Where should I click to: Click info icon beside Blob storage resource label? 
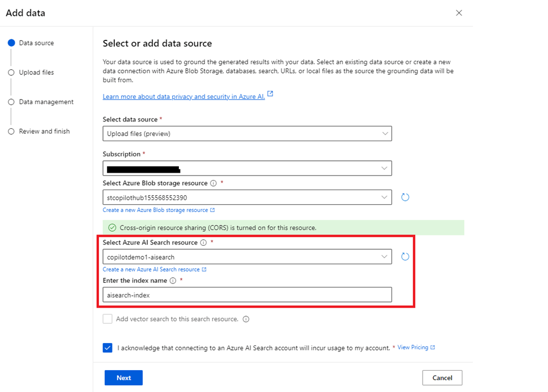(213, 183)
